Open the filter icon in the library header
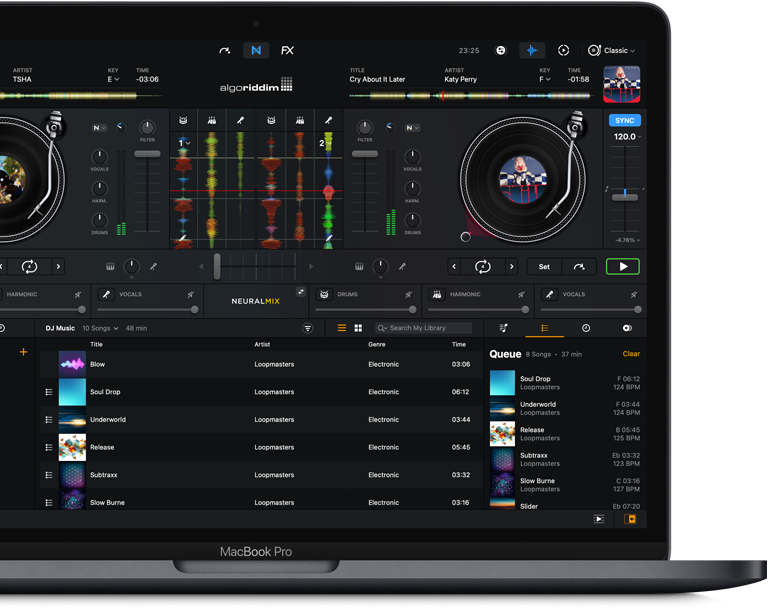768x609 pixels. coord(307,328)
